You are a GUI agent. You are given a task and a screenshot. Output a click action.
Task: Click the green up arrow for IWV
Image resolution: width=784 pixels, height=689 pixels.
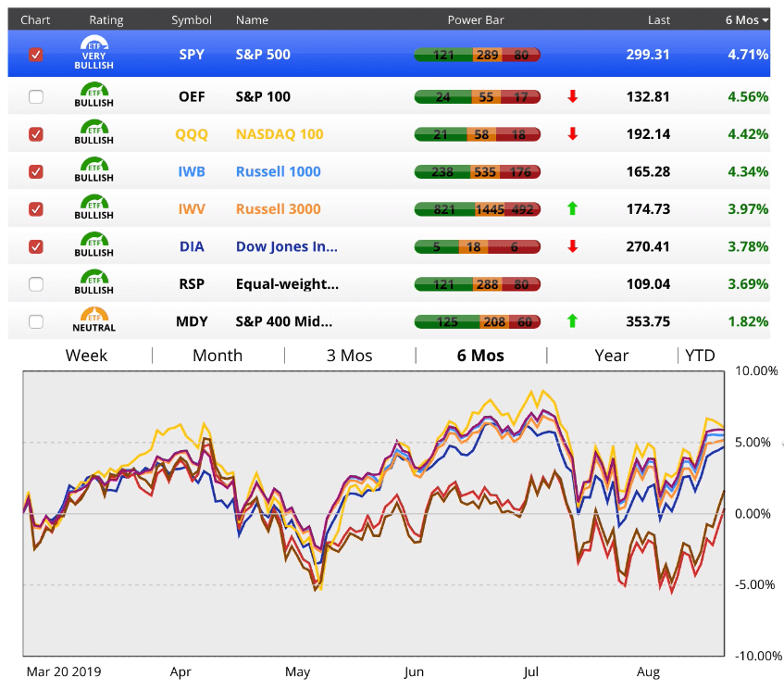tap(573, 208)
